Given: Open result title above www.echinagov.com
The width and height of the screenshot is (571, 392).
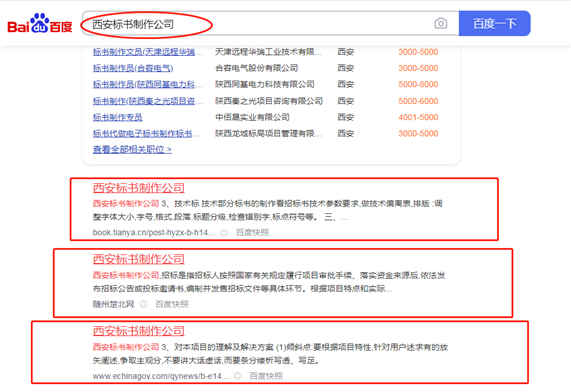Looking at the screenshot, I should coord(138,331).
